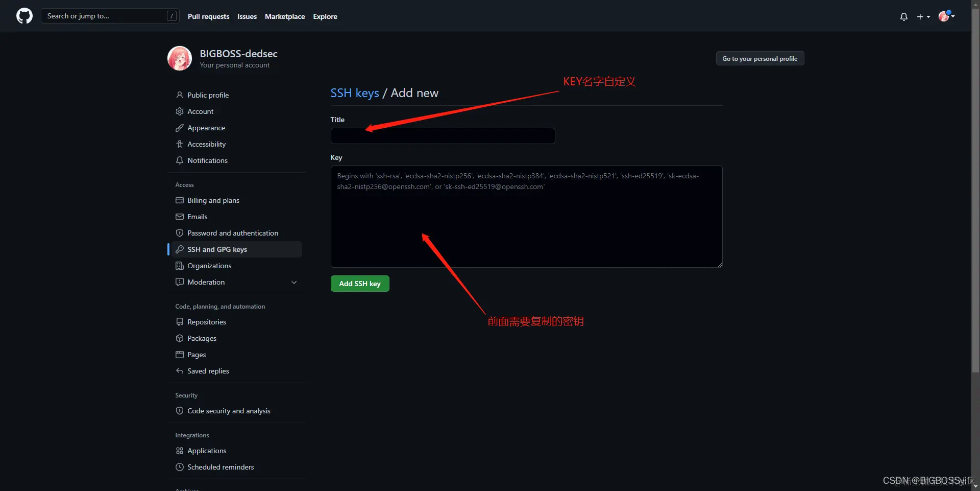The height and width of the screenshot is (491, 980).
Task: Open the user avatar menu in header
Action: (946, 16)
